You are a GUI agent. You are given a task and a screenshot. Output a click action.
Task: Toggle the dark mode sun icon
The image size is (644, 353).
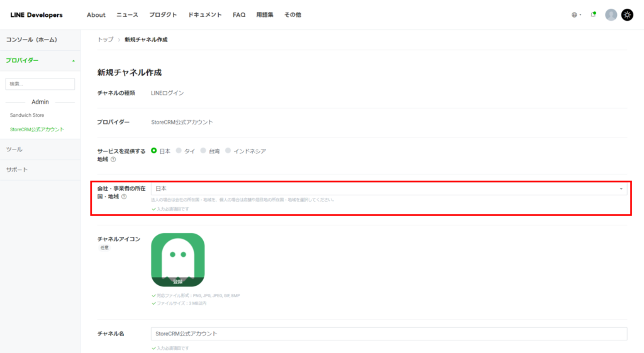pos(627,14)
